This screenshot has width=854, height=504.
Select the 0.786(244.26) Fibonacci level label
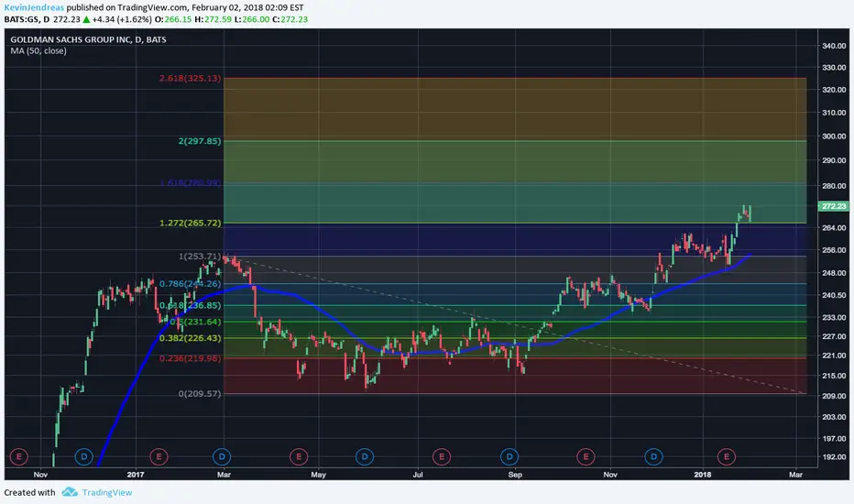click(x=190, y=284)
